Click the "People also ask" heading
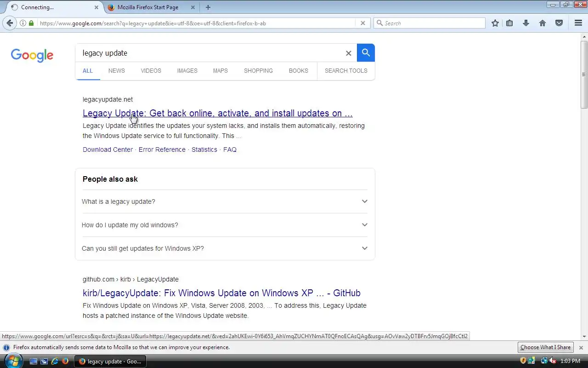 pyautogui.click(x=110, y=179)
